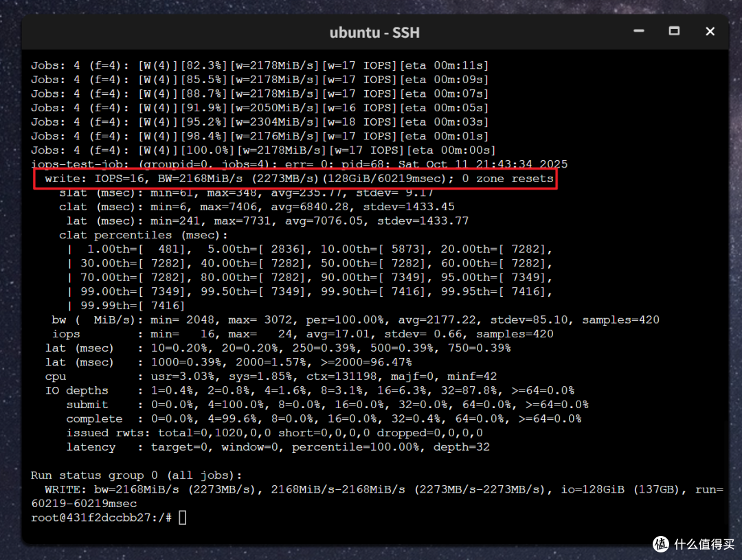Click the 'slat (msec)' latency line

pyautogui.click(x=246, y=192)
